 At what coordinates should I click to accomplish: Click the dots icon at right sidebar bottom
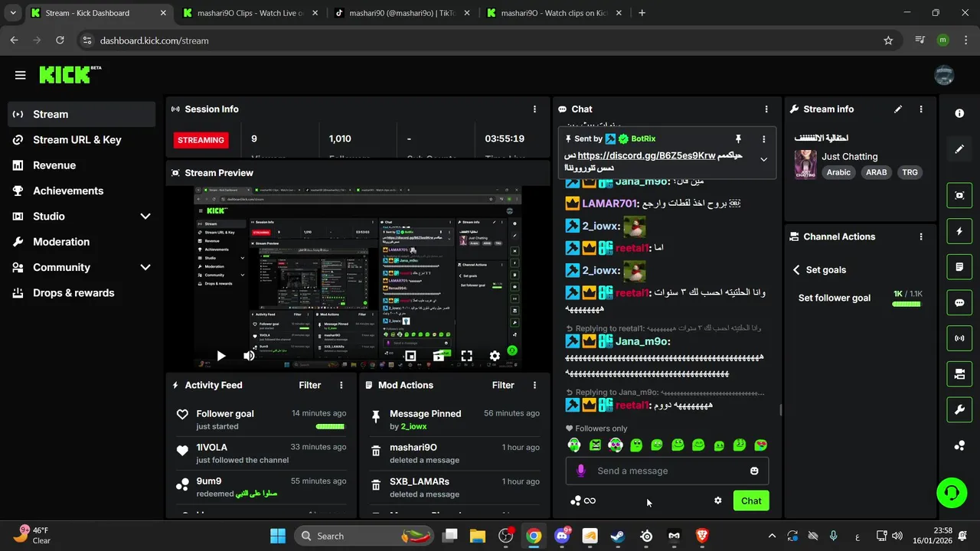(959, 445)
